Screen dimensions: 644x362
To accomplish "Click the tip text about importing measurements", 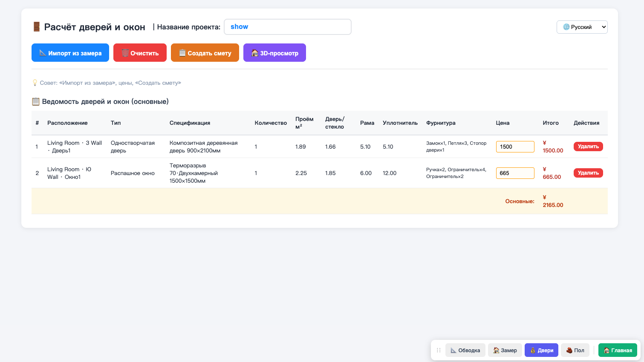I will 110,83.
